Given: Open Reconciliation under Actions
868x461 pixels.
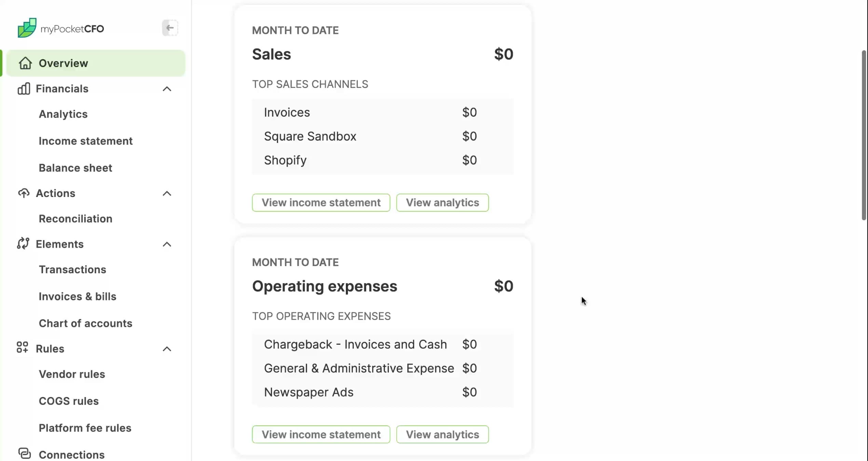Looking at the screenshot, I should coord(75,219).
